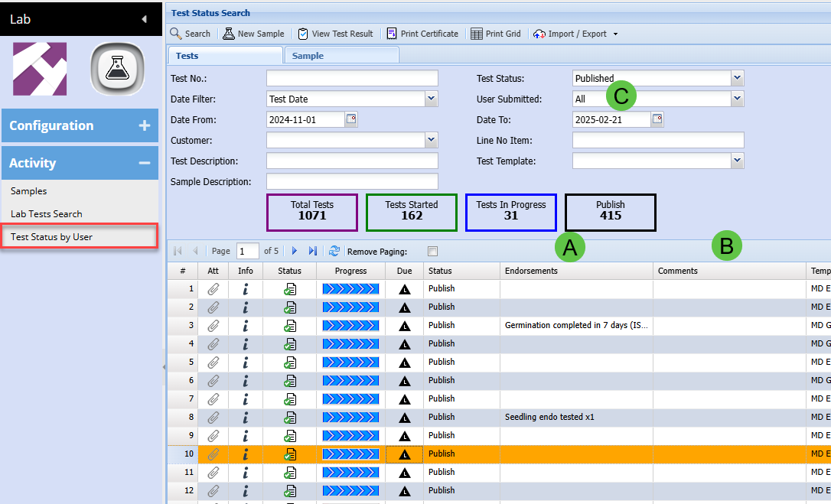
Task: Open Lab Tests Search in sidebar
Action: 47,214
